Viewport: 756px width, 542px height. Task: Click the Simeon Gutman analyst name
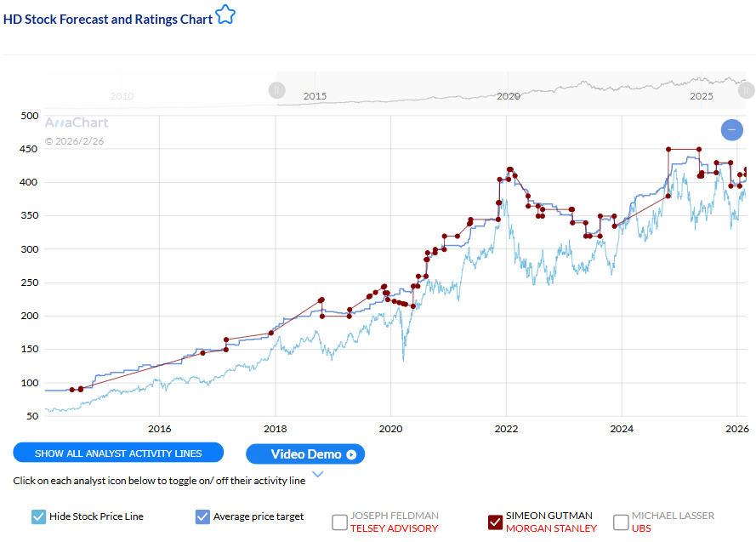click(549, 516)
